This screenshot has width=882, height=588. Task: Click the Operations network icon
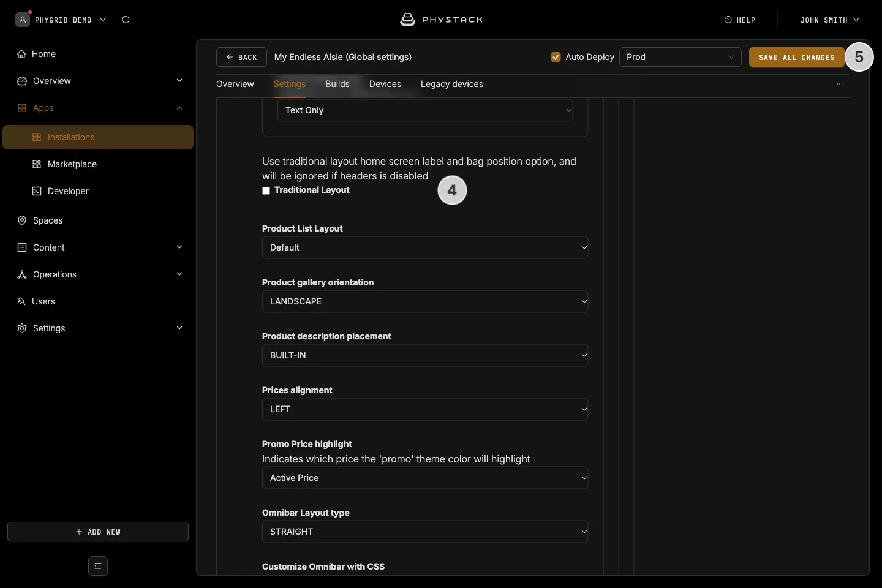pyautogui.click(x=22, y=274)
